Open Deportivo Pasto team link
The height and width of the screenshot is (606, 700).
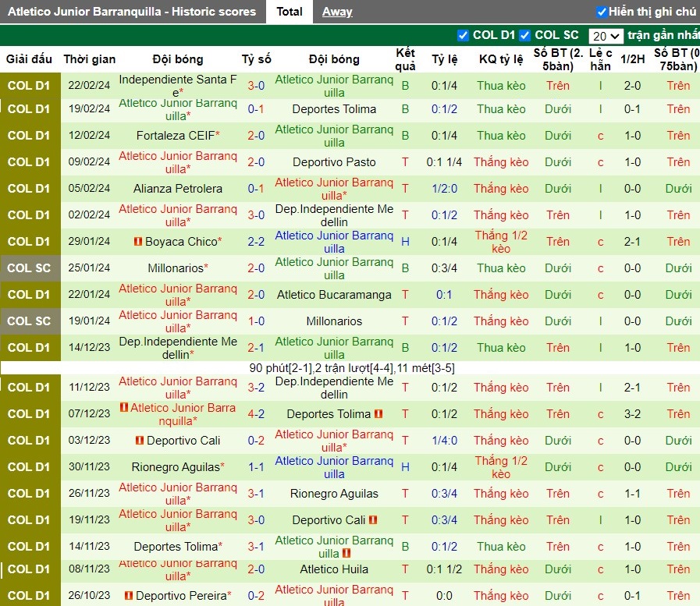(x=334, y=162)
